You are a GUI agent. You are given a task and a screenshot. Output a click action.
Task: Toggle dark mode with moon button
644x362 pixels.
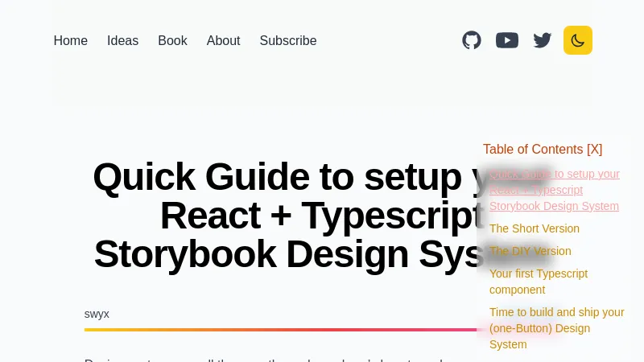tap(578, 40)
